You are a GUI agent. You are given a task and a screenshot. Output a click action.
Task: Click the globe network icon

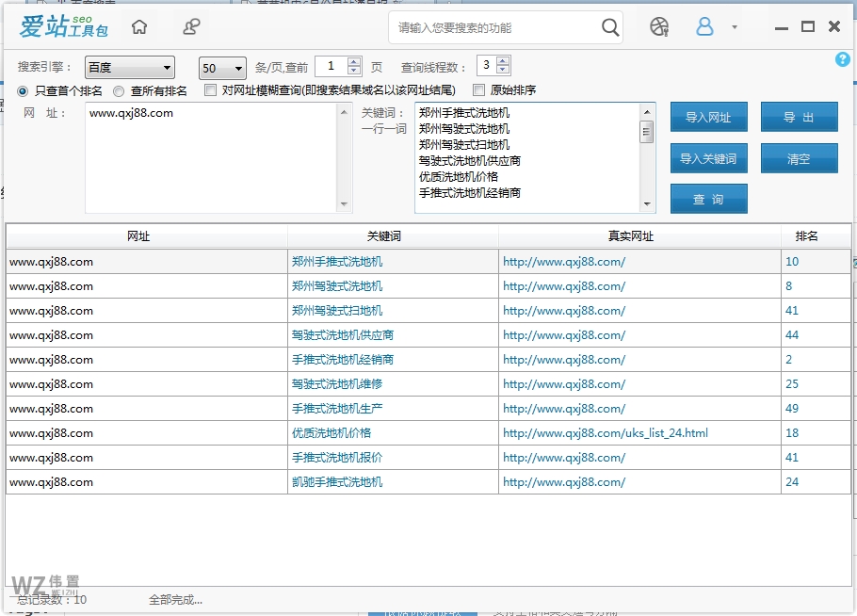(x=659, y=27)
